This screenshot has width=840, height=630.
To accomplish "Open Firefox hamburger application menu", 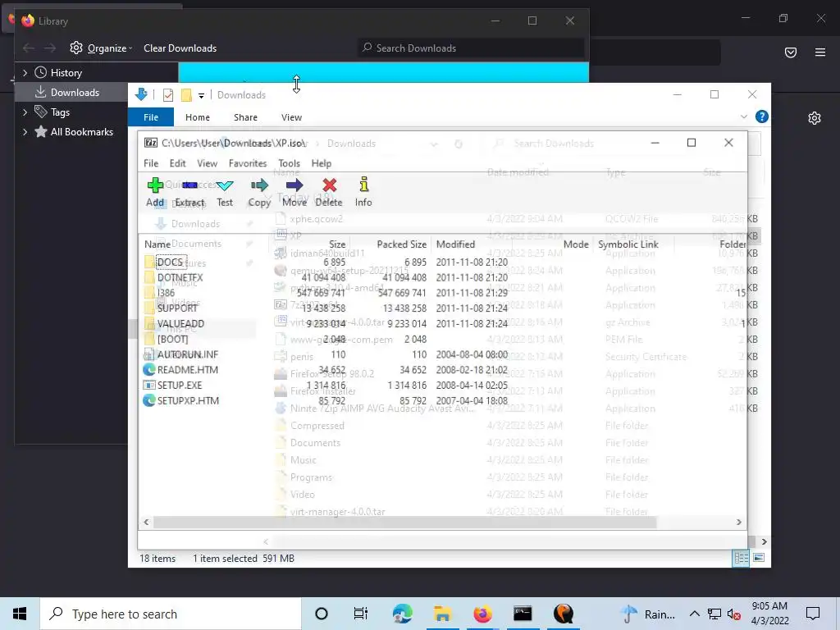I will tap(820, 52).
